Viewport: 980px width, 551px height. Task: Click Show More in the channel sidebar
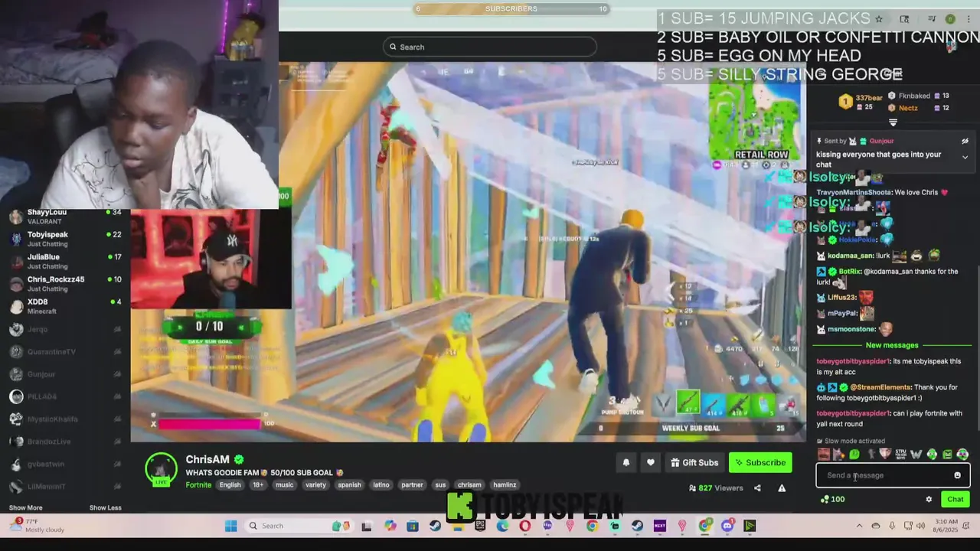click(x=25, y=507)
